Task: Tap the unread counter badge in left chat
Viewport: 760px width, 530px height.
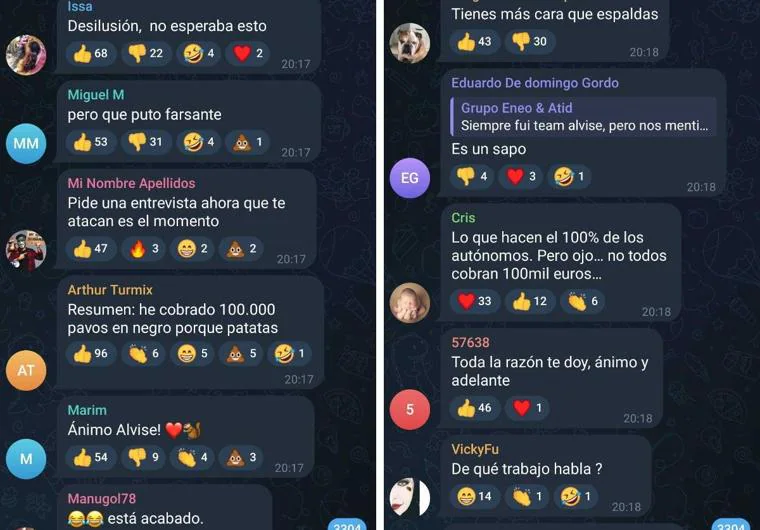Action: 347,525
